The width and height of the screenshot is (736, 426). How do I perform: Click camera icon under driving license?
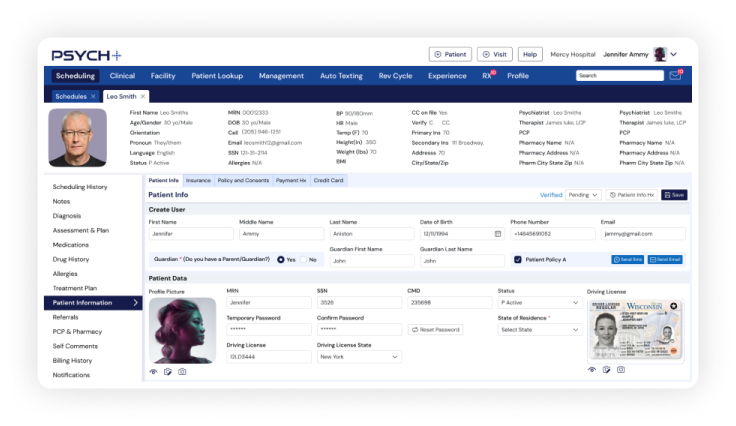pos(620,369)
